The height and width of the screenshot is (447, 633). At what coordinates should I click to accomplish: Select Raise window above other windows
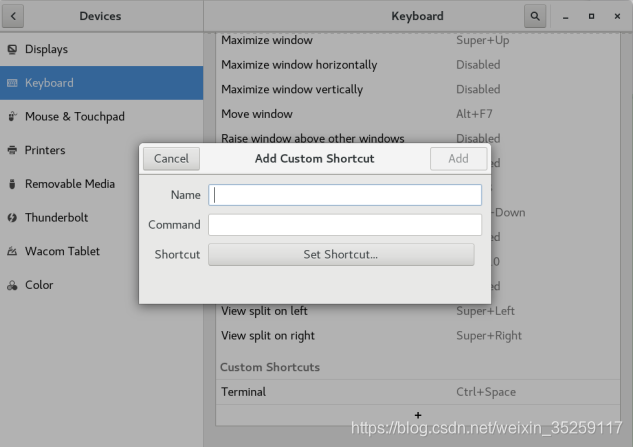pyautogui.click(x=418, y=136)
